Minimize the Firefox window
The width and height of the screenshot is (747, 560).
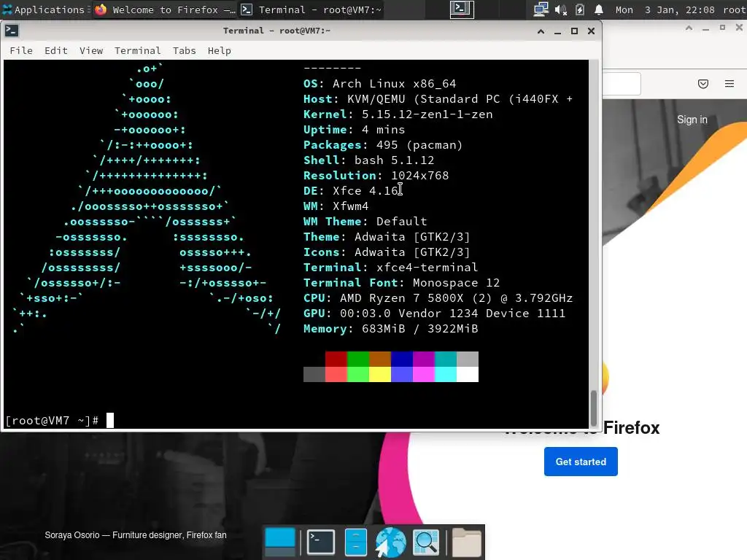pyautogui.click(x=705, y=28)
